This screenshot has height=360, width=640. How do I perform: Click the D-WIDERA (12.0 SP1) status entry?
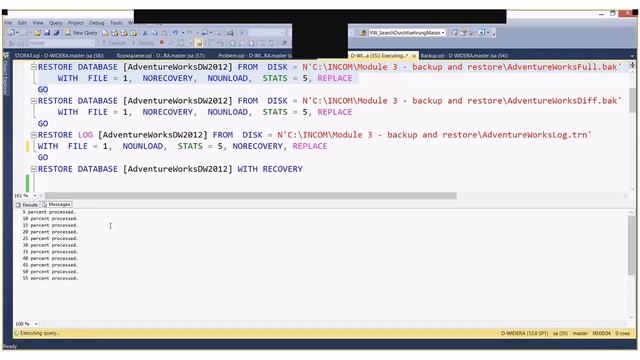[524, 333]
